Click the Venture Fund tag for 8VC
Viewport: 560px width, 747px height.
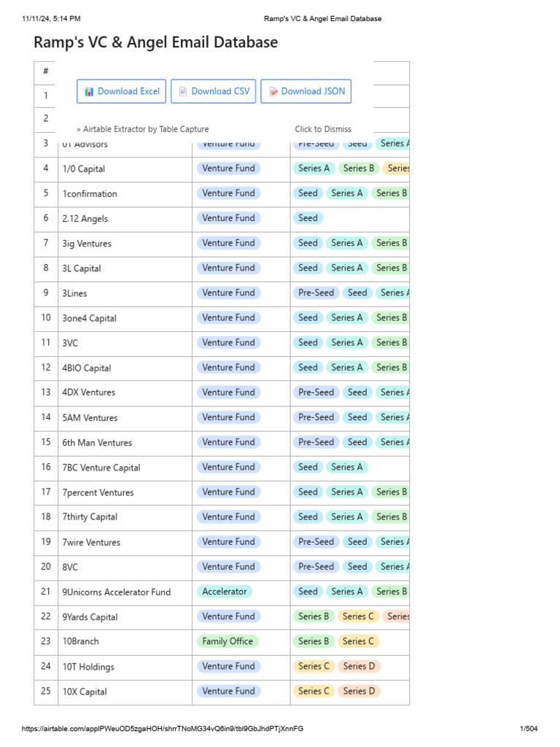(x=228, y=566)
